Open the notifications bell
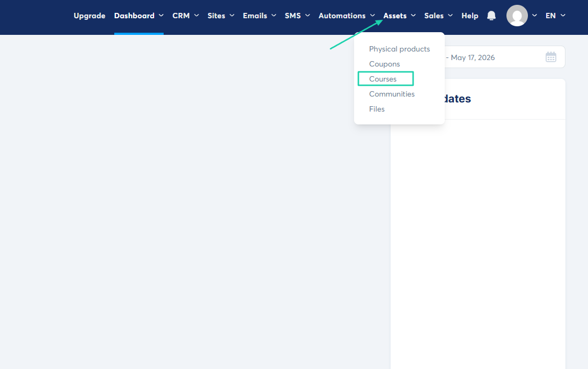The image size is (588, 369). point(491,16)
